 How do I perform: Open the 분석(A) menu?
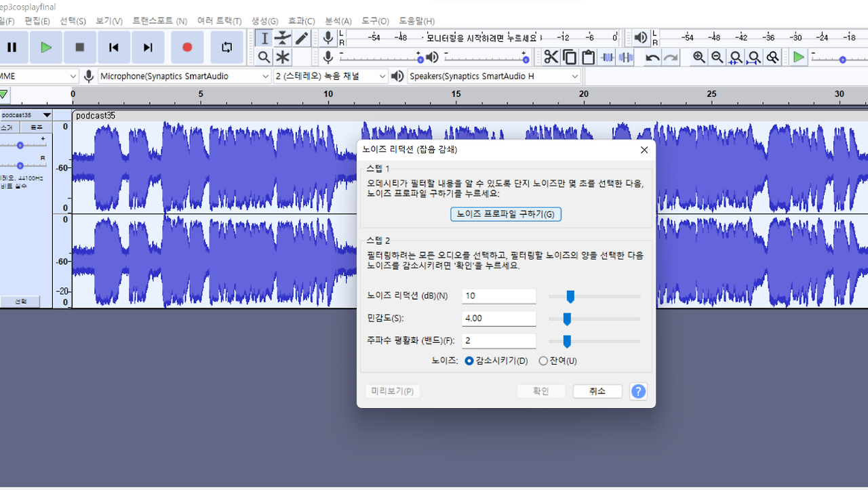click(x=338, y=21)
